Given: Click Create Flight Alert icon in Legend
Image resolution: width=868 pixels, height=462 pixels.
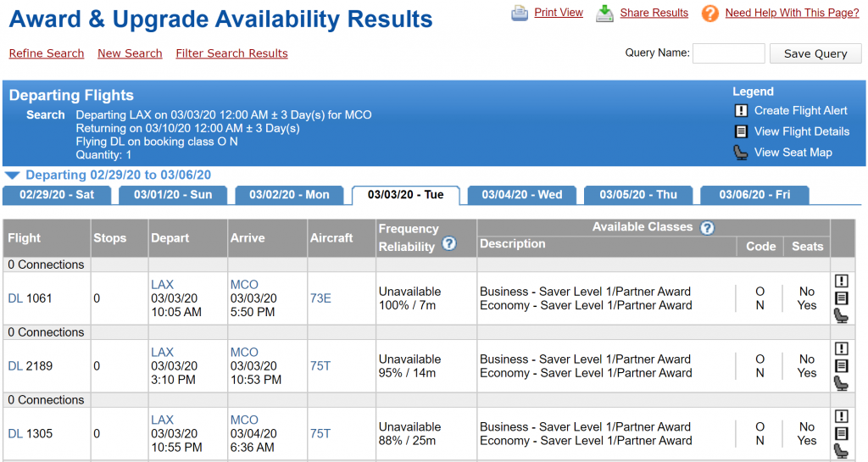Looking at the screenshot, I should coord(741,111).
